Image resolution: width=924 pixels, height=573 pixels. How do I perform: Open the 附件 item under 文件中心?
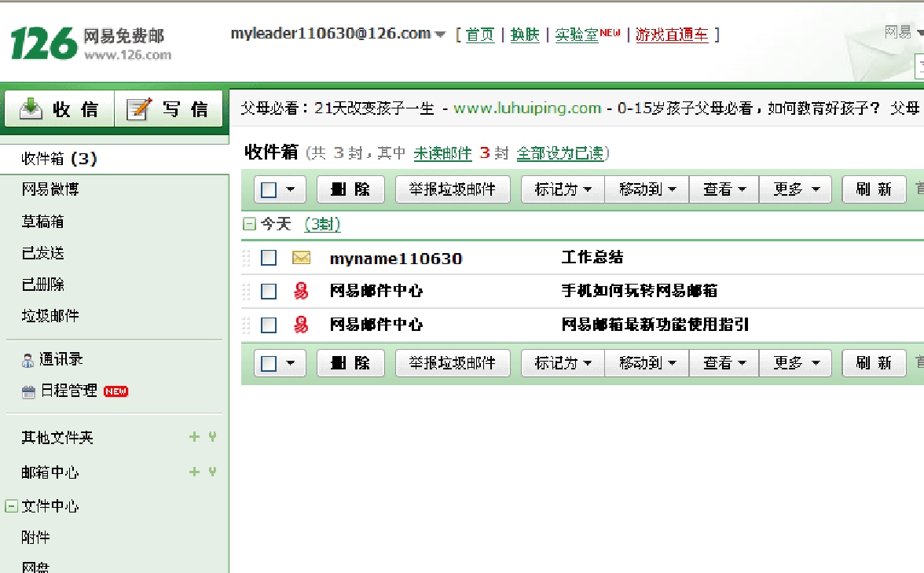point(35,537)
